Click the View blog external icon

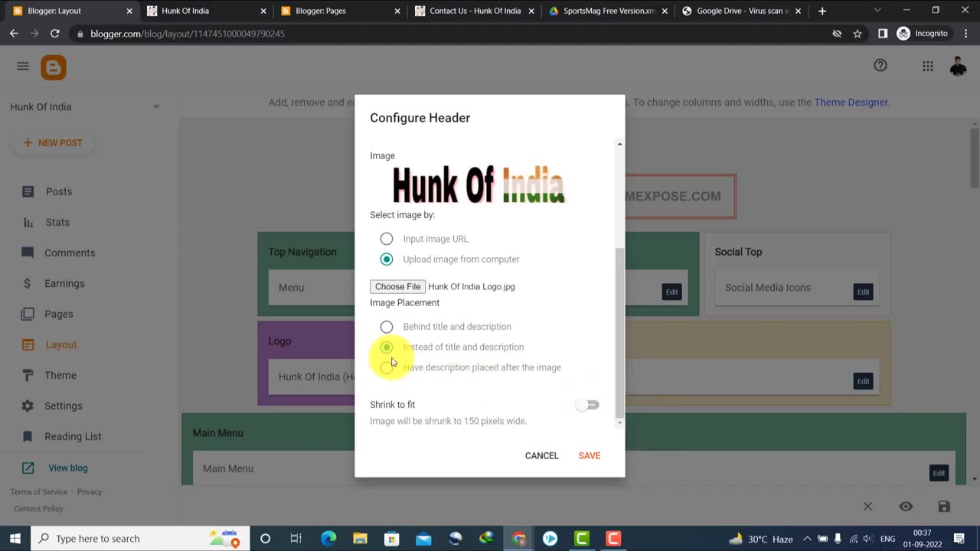tap(28, 468)
